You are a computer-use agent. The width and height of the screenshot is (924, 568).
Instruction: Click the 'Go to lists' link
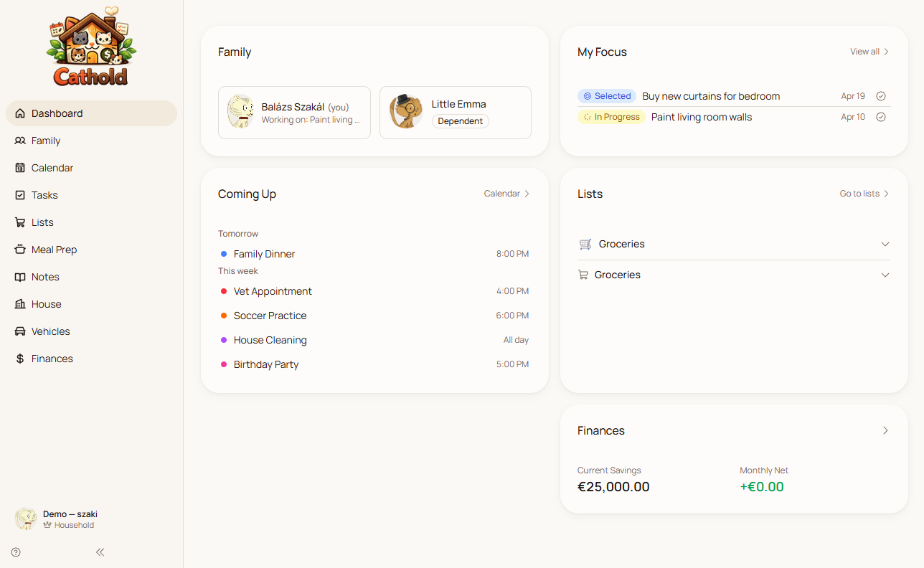pyautogui.click(x=864, y=194)
